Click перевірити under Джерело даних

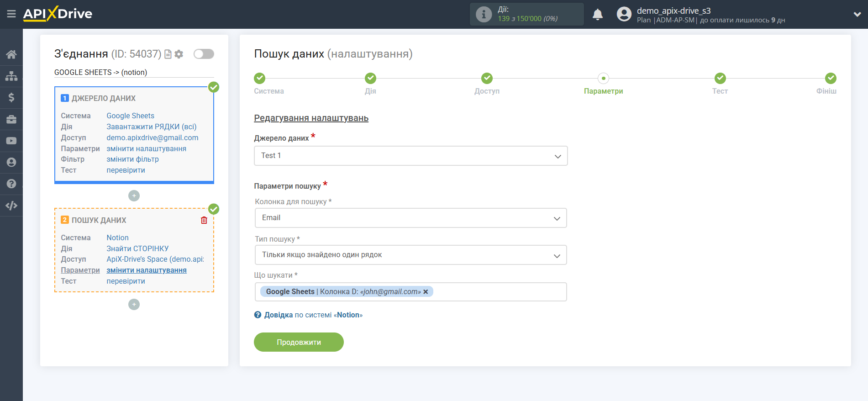pyautogui.click(x=126, y=170)
